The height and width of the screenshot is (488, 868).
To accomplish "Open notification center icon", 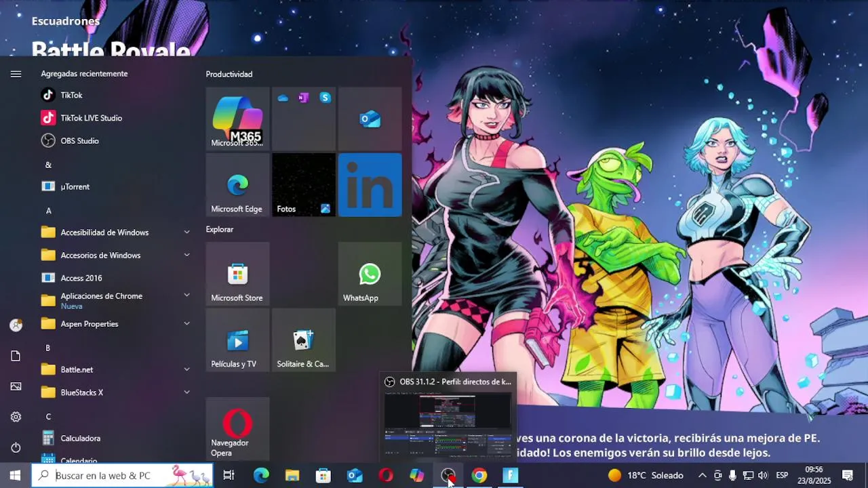I will pyautogui.click(x=848, y=476).
